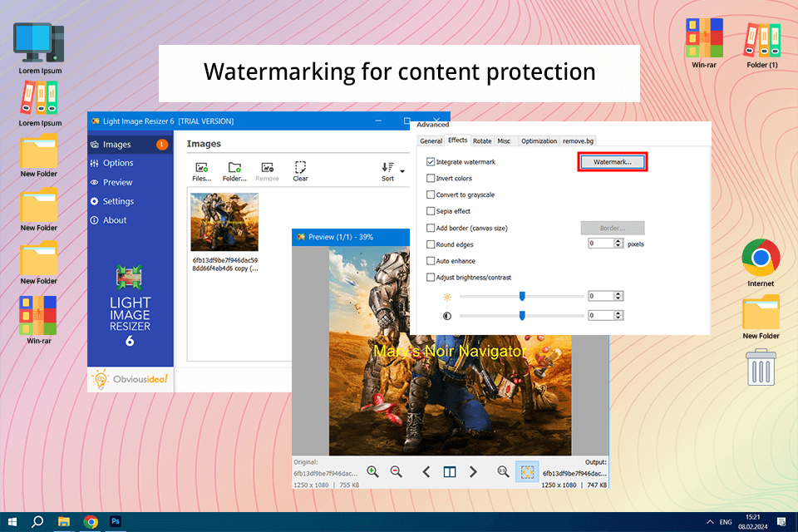The height and width of the screenshot is (532, 798).
Task: Open the Folder (1) desktop icon
Action: tap(762, 46)
